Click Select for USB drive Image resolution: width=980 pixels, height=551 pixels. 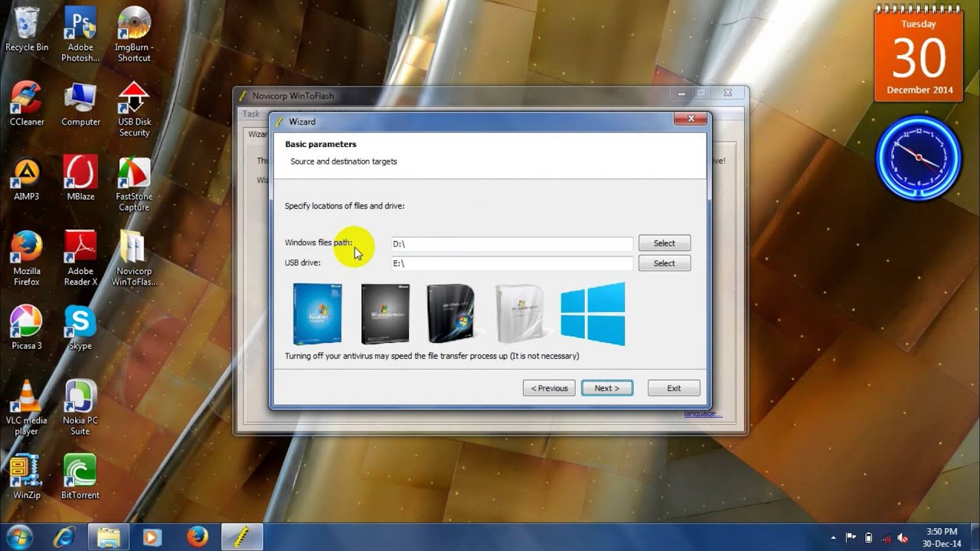(x=665, y=263)
